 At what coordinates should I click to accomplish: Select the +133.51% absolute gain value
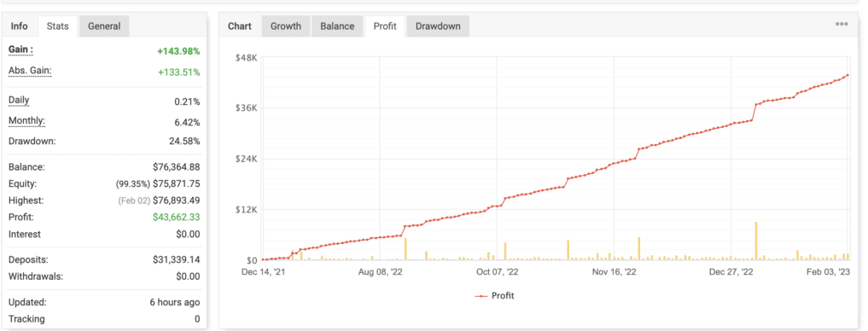[x=178, y=73]
